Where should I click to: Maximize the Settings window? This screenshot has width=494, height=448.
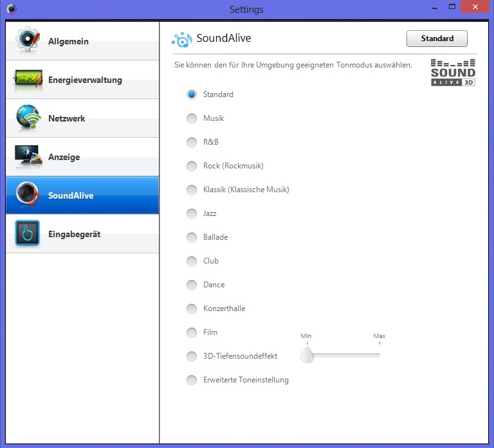point(452,7)
